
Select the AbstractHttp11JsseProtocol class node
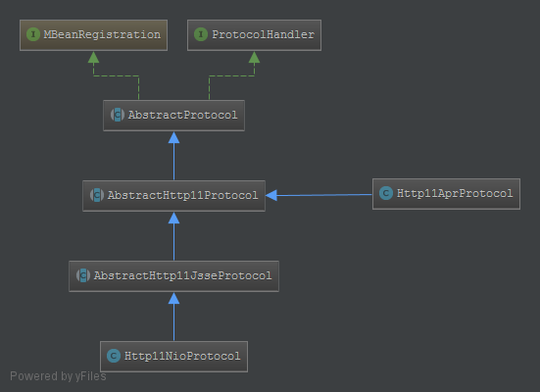tap(173, 276)
